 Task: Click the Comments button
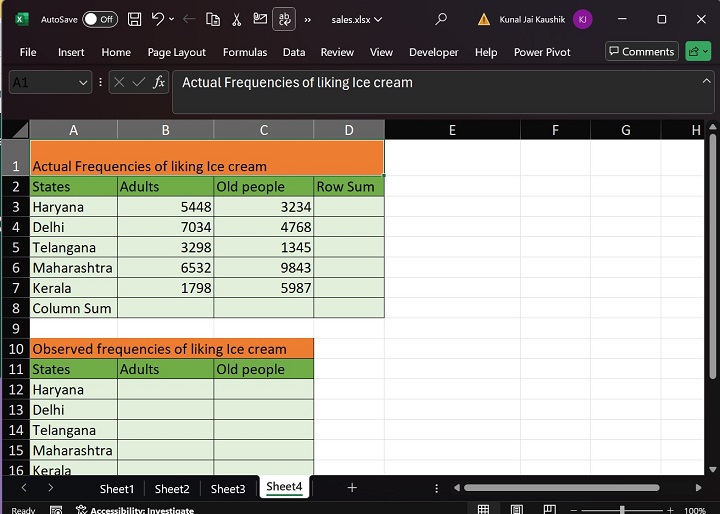[x=641, y=52]
